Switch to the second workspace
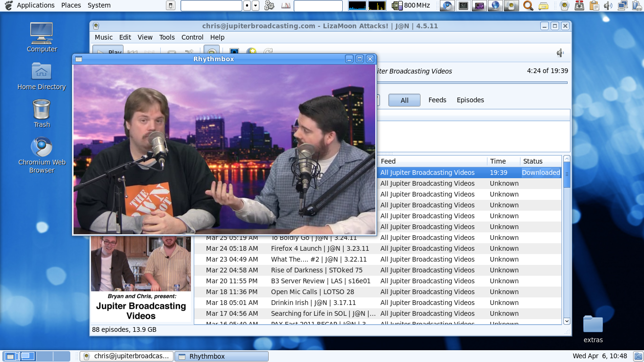Viewport: 644px width, 362px height. [27, 356]
